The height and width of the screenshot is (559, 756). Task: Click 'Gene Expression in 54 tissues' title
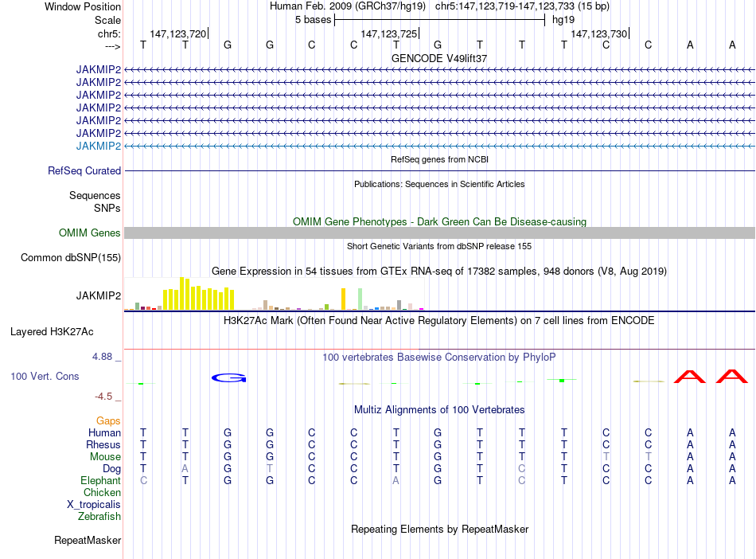(x=439, y=271)
